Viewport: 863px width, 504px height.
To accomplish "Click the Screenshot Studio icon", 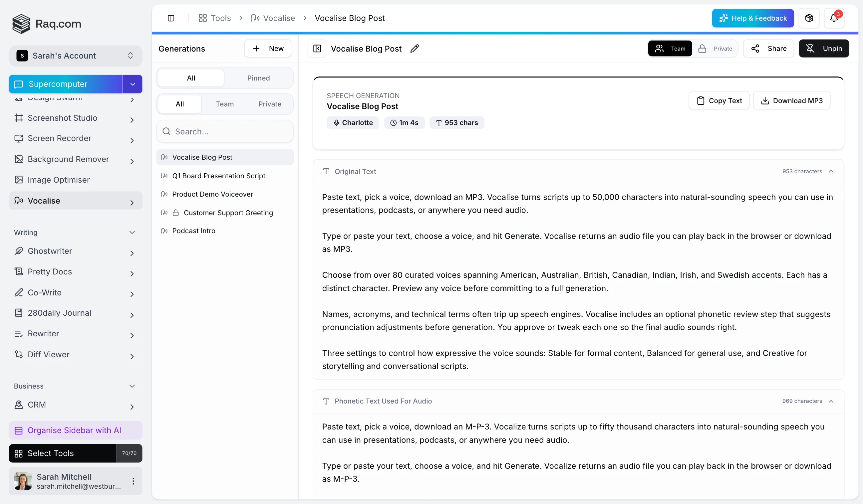I will point(19,118).
